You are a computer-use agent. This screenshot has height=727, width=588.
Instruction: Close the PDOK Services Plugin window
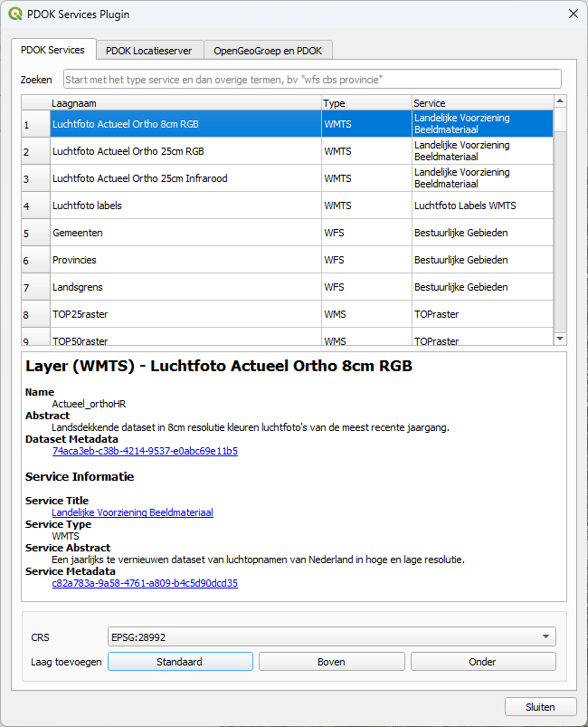click(x=572, y=14)
